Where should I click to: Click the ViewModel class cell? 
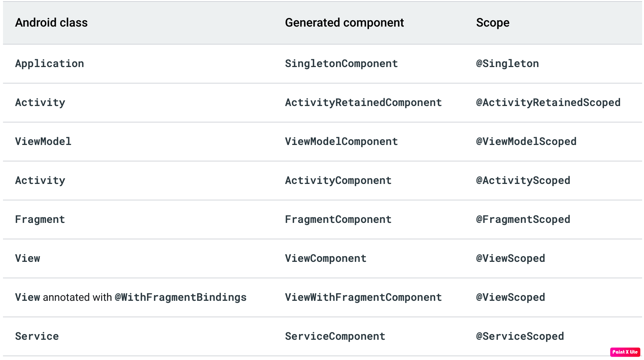(43, 142)
